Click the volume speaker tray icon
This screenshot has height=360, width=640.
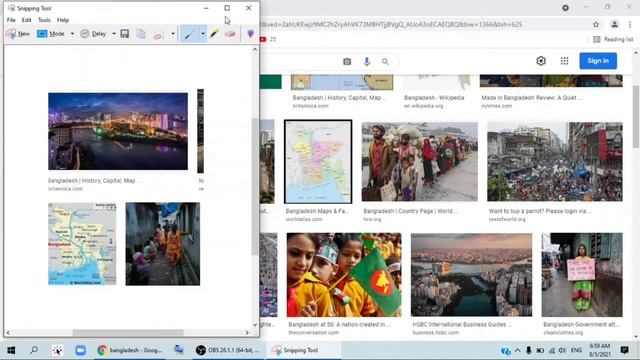click(562, 350)
